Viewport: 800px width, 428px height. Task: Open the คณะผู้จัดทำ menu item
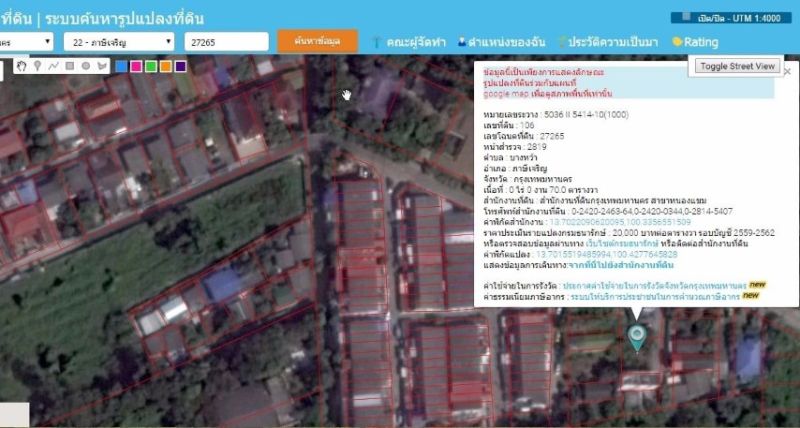(x=410, y=42)
